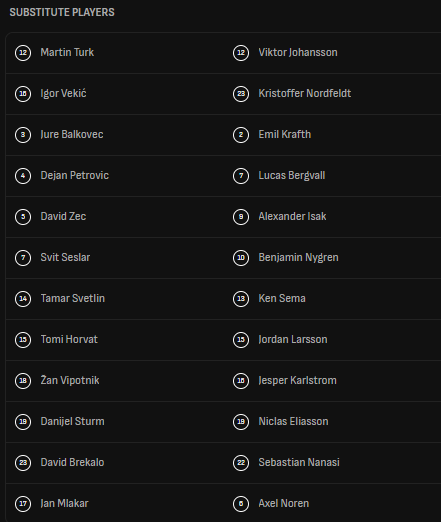Click number 14 badge beside Tamar Svetlin
This screenshot has height=522, width=444.
click(x=23, y=299)
